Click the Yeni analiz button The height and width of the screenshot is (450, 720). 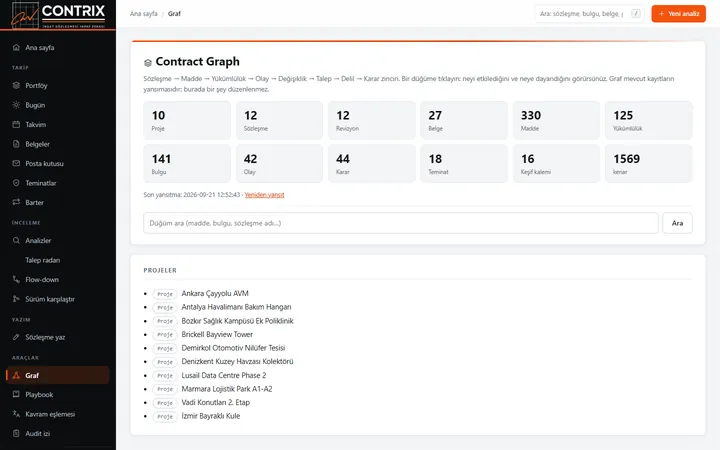[678, 14]
